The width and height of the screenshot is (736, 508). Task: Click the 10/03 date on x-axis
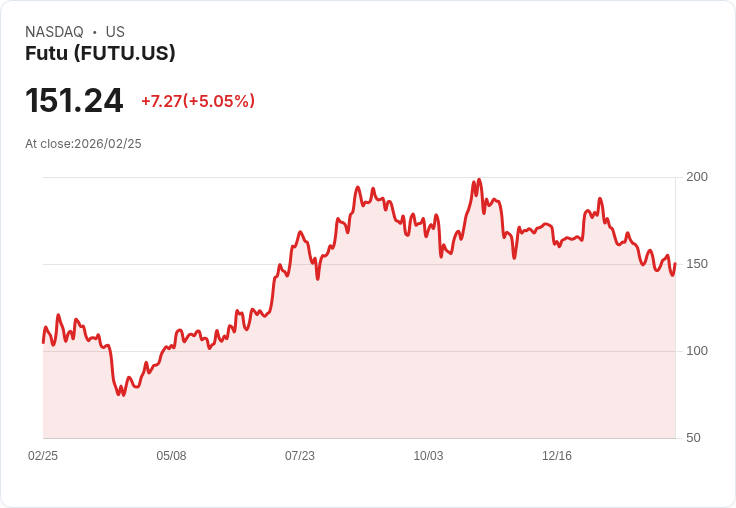coord(428,456)
